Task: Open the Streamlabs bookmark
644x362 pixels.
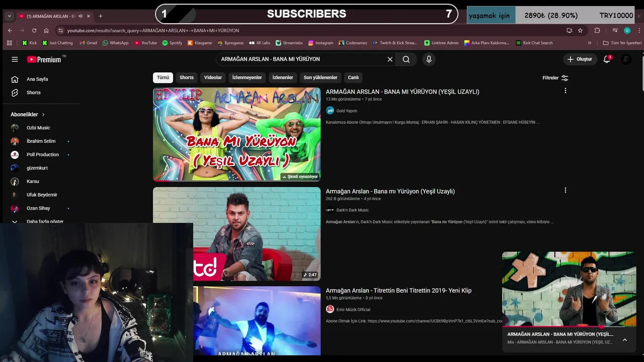Action: tap(289, 43)
